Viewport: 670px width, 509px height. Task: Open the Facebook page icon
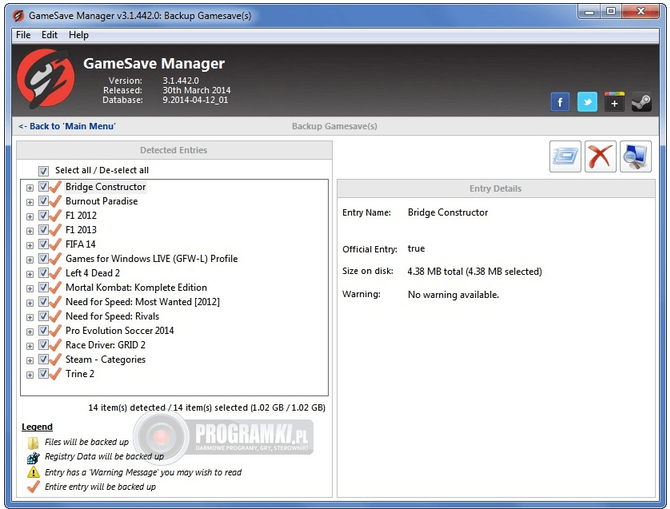point(560,102)
